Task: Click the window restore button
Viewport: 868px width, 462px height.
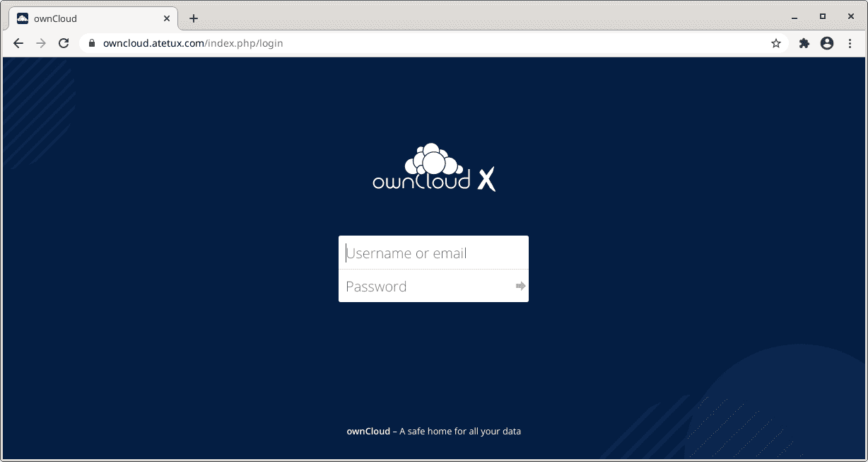Action: click(x=824, y=16)
